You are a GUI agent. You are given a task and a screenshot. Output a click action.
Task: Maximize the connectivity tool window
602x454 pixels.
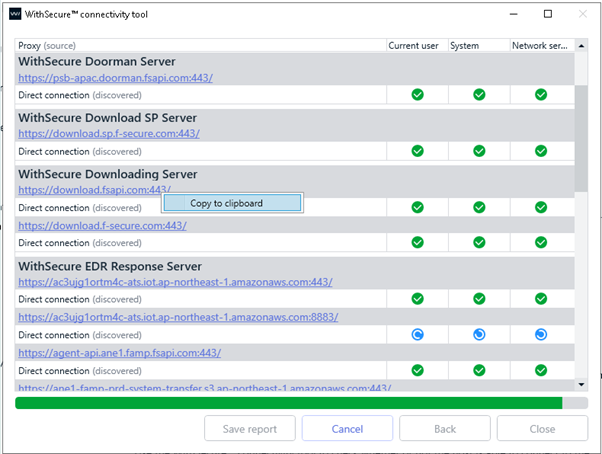(548, 14)
